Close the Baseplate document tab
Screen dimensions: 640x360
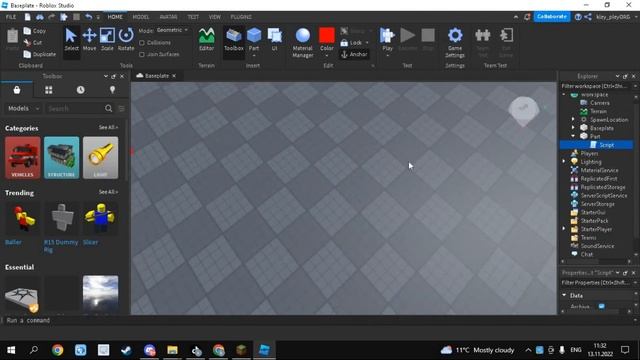click(174, 76)
